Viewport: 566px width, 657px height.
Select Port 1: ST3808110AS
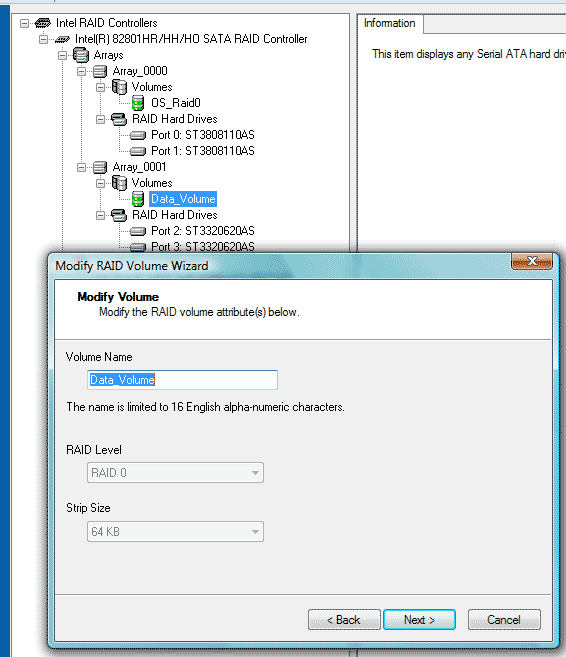coord(203,151)
